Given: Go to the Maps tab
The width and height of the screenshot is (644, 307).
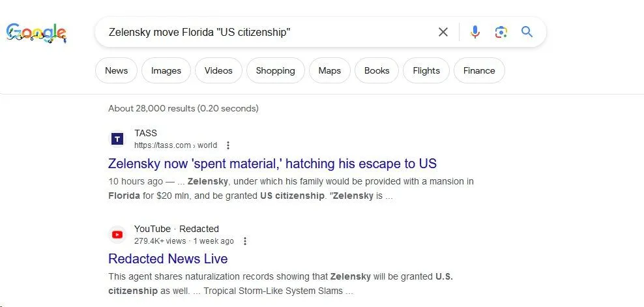Looking at the screenshot, I should tap(329, 70).
